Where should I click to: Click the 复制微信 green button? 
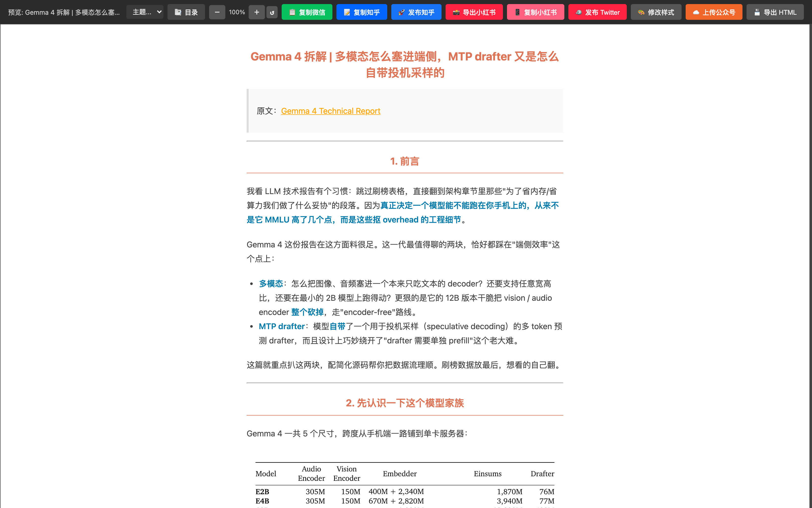point(307,12)
